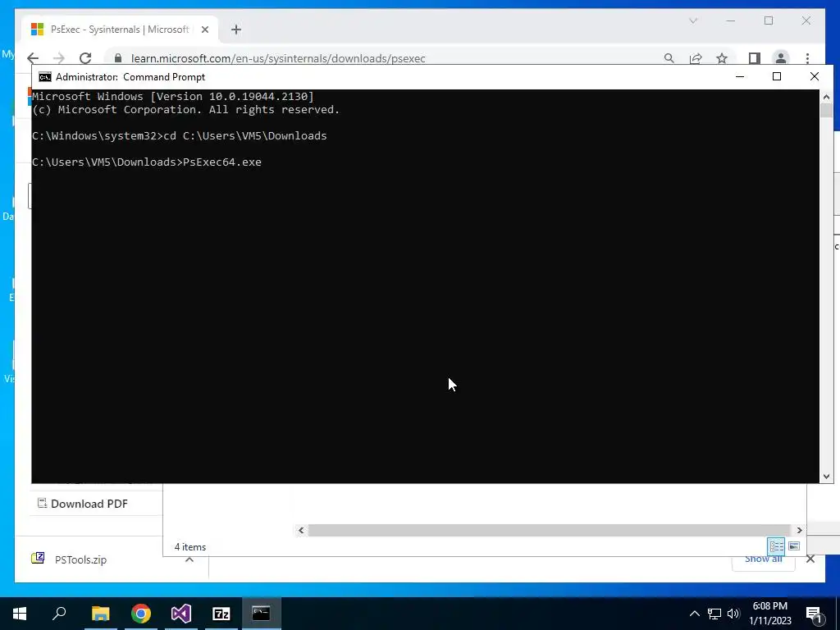This screenshot has width=840, height=630.
Task: Click Explorer horizontal scrollbar right arrow
Action: pos(799,530)
